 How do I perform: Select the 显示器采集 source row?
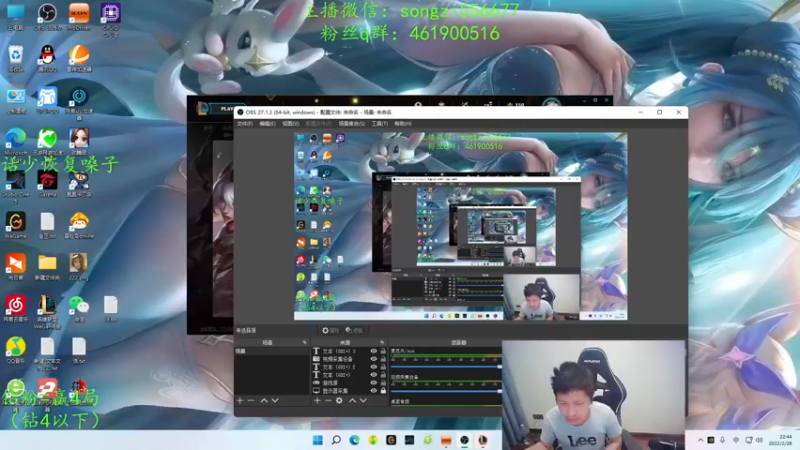click(349, 390)
